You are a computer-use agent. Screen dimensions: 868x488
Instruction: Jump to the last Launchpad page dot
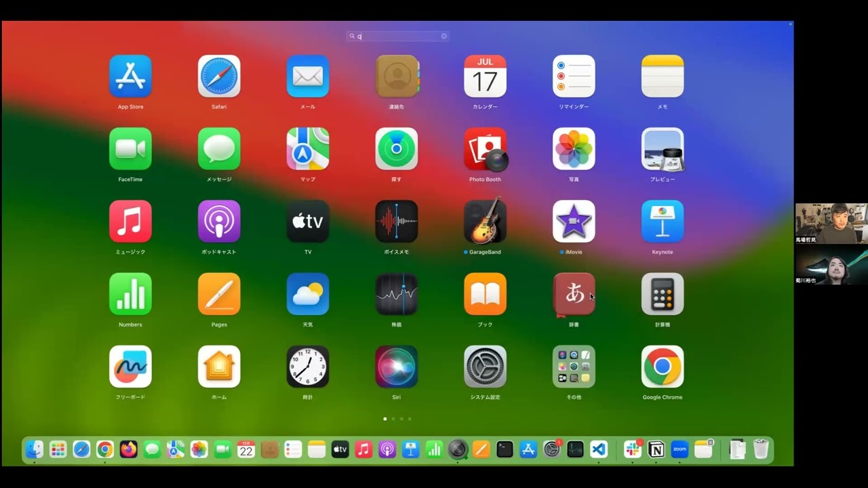click(x=410, y=419)
